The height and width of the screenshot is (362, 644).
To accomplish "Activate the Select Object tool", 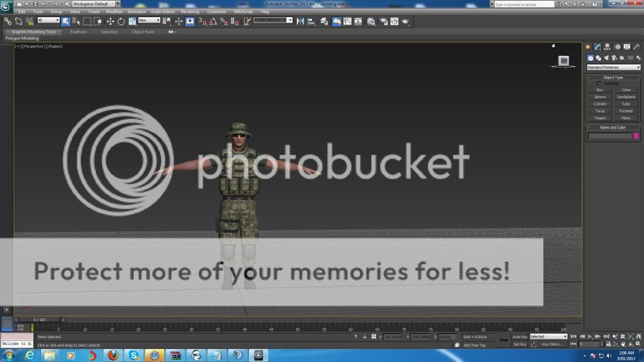I will click(65, 21).
